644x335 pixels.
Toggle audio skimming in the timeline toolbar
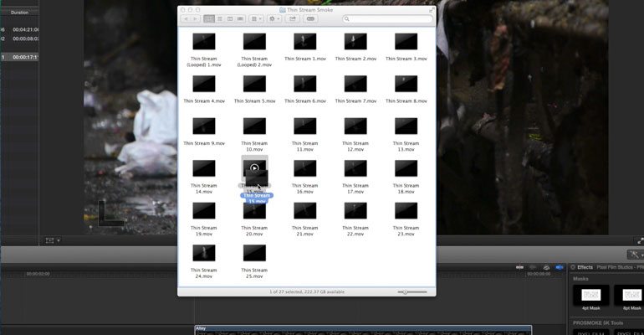coord(533,267)
